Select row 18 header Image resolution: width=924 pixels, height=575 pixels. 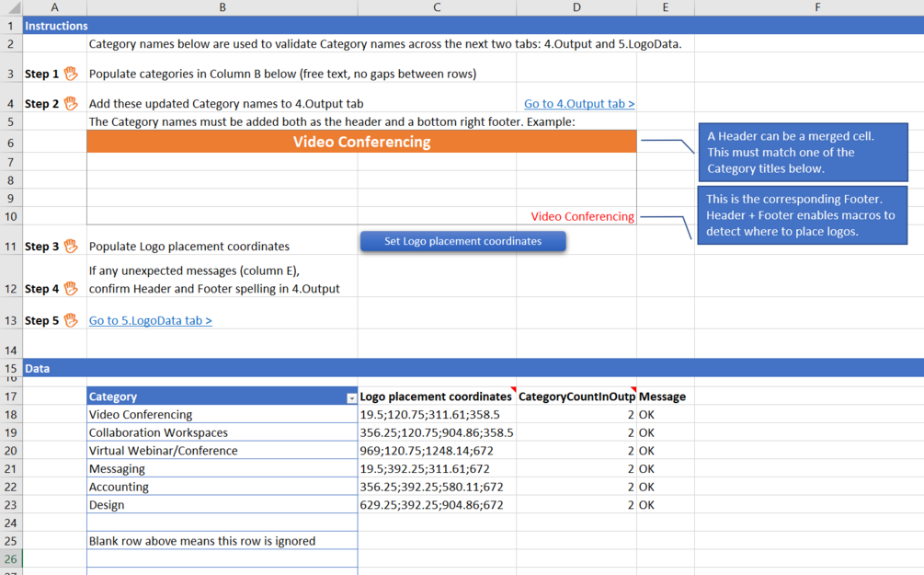(x=11, y=415)
